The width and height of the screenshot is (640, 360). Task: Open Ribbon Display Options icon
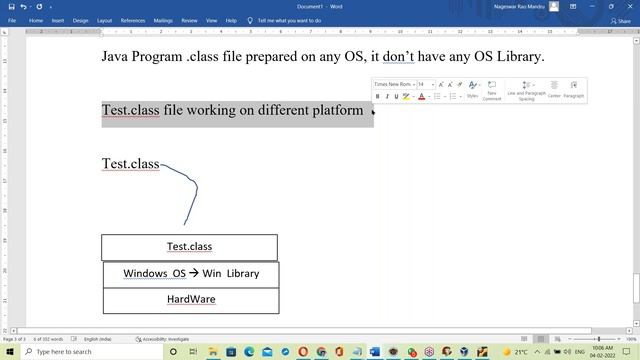[573, 7]
